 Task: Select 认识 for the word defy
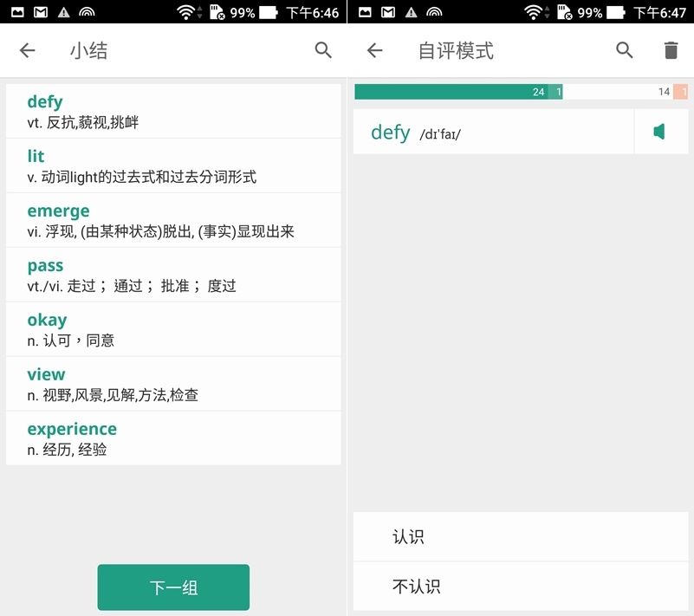point(521,537)
